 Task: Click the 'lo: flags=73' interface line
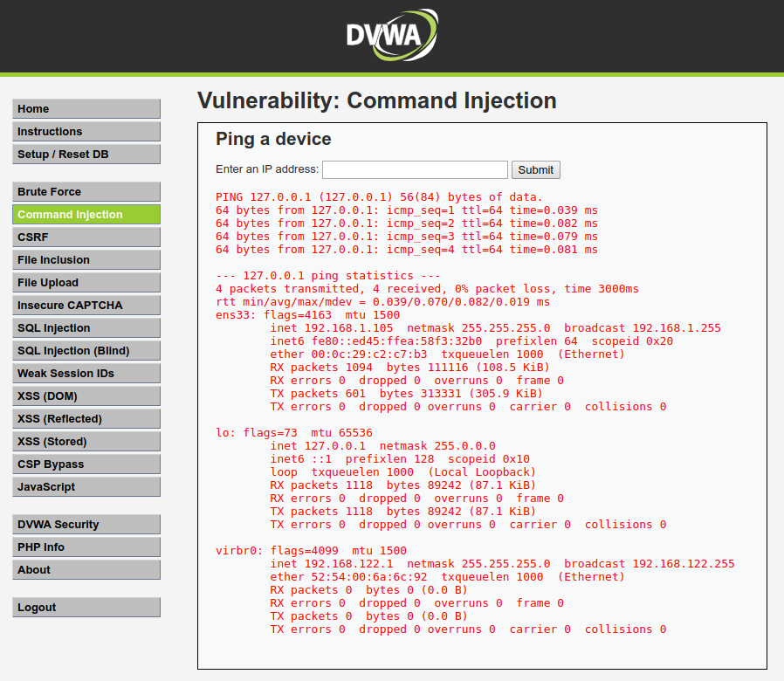[x=294, y=433]
